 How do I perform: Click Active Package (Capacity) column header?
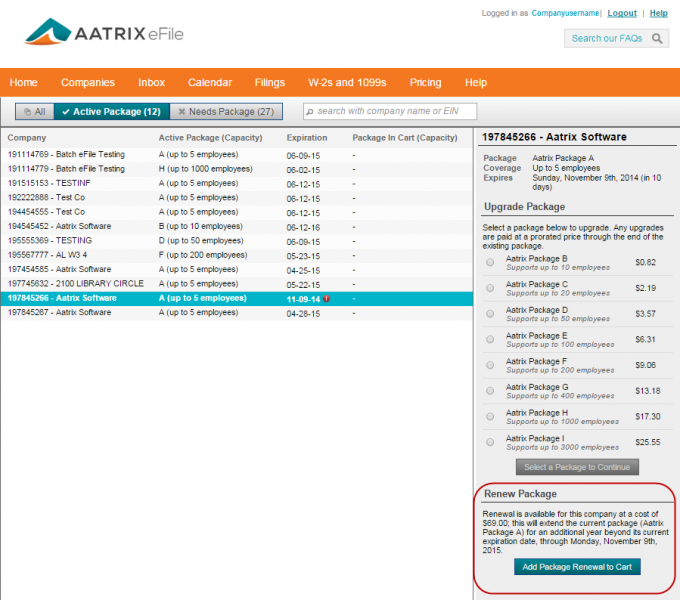tap(210, 138)
